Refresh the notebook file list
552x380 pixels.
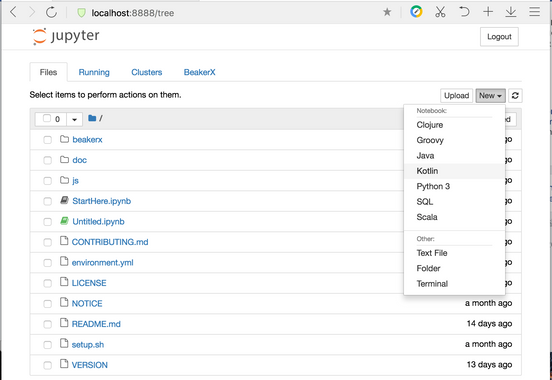coord(515,95)
